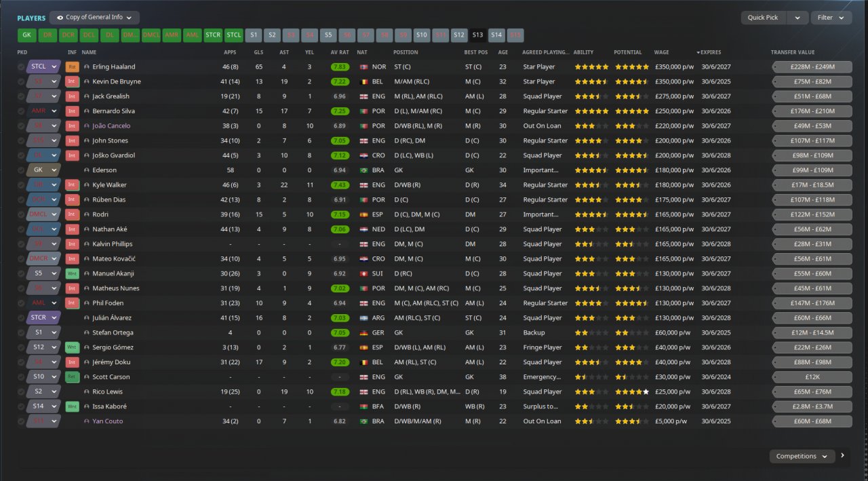
Task: Click the Int icon in Rodri's row
Action: point(72,214)
